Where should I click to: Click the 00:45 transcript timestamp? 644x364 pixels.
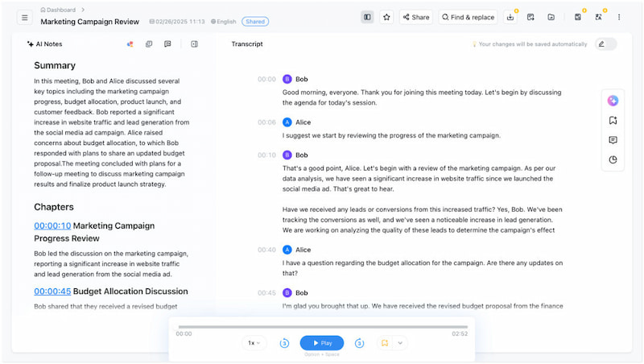click(266, 292)
